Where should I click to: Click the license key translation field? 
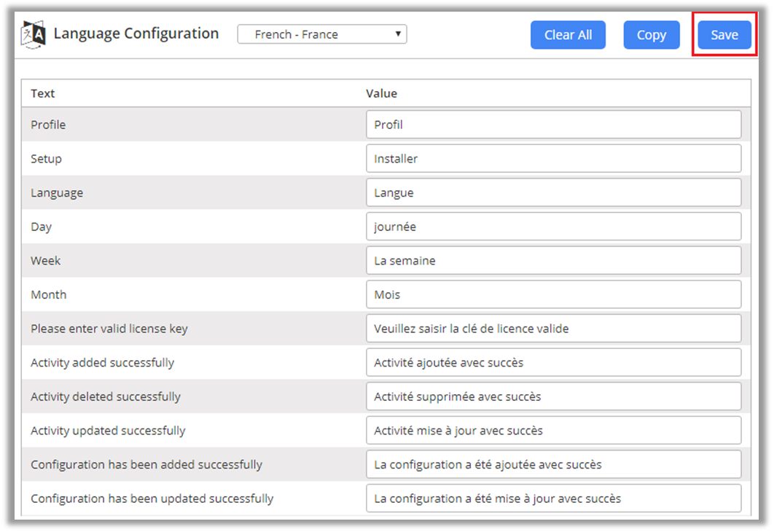tap(553, 329)
